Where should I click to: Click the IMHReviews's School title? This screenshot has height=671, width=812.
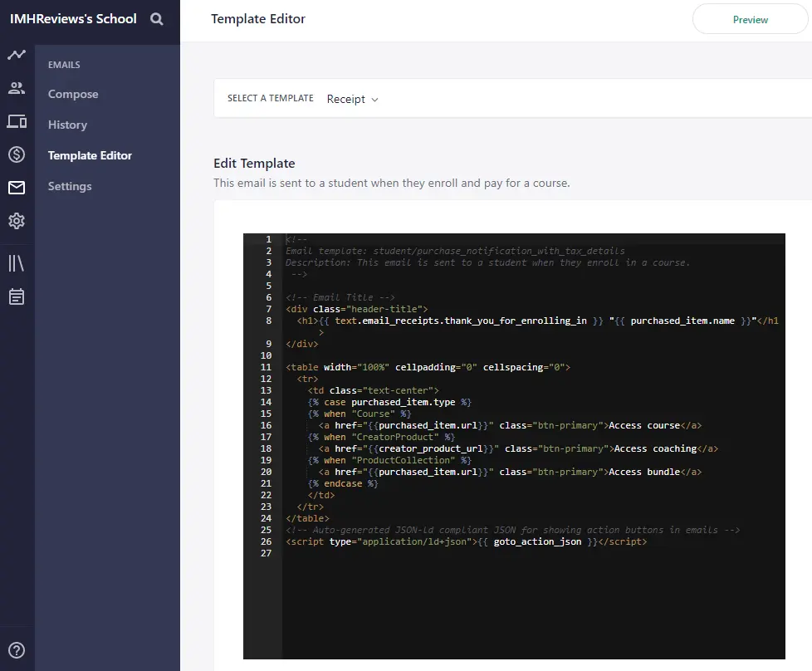73,18
